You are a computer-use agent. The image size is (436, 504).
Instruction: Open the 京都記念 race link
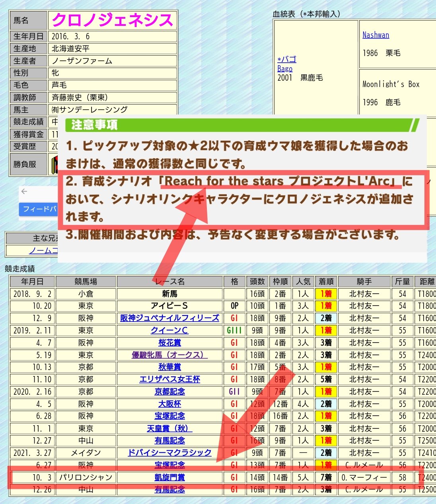click(169, 392)
